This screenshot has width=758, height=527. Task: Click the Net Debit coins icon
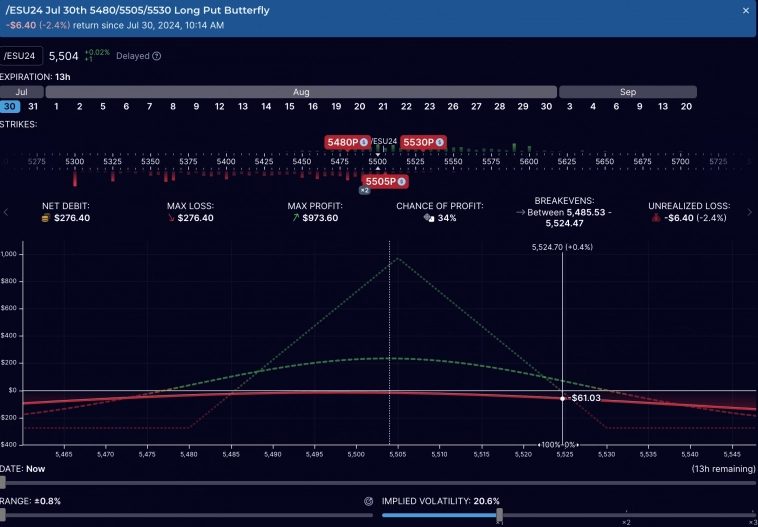45,218
